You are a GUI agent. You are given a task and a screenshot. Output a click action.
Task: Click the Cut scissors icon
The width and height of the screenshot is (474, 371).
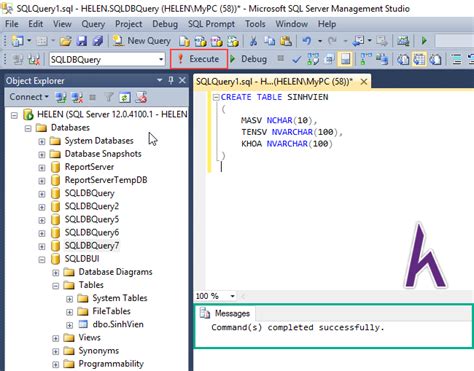[253, 41]
